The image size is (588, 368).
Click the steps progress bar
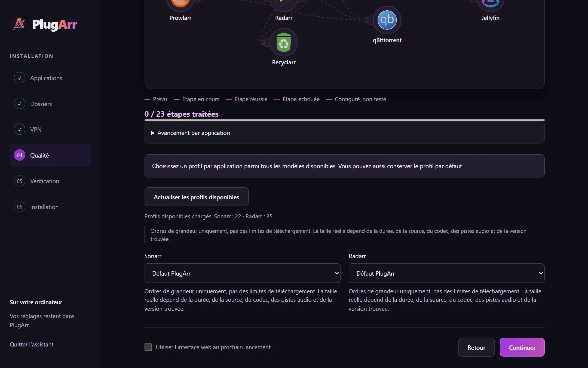click(x=344, y=120)
